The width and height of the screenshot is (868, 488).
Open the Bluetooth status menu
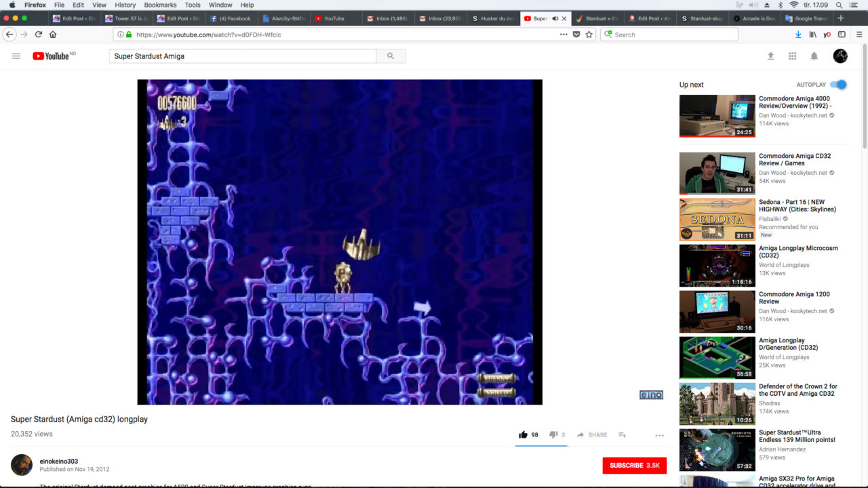point(780,5)
